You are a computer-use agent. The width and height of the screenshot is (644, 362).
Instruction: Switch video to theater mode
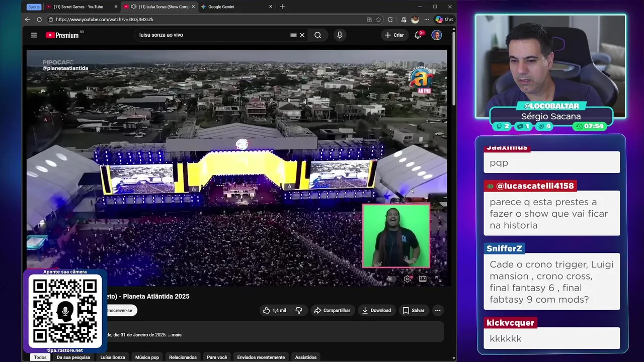423,279
